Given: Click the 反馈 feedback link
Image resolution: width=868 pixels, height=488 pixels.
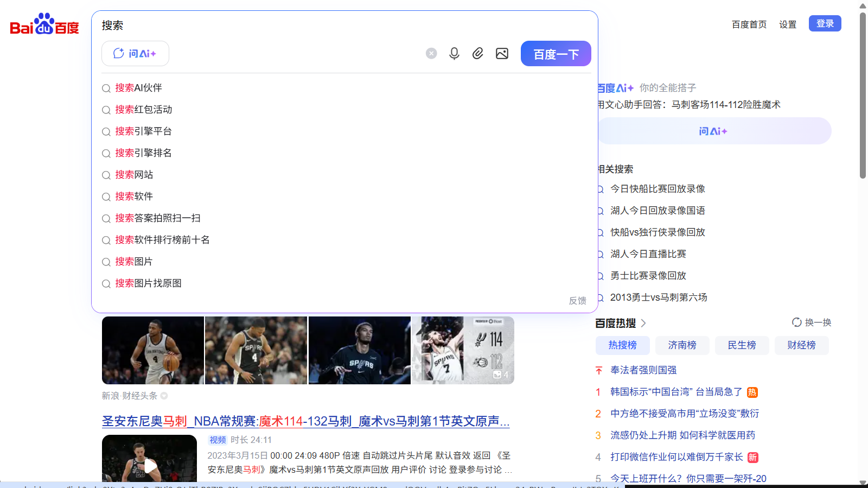Looking at the screenshot, I should coord(577,301).
